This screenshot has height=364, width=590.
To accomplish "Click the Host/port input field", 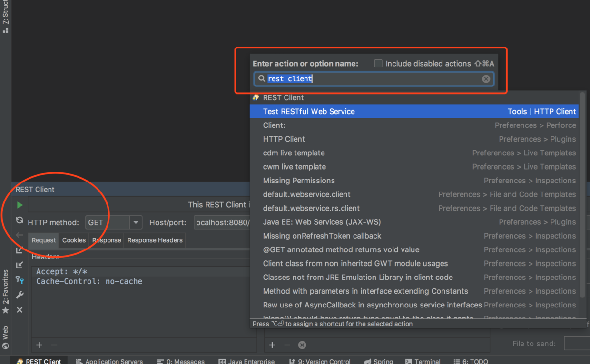I will [223, 222].
